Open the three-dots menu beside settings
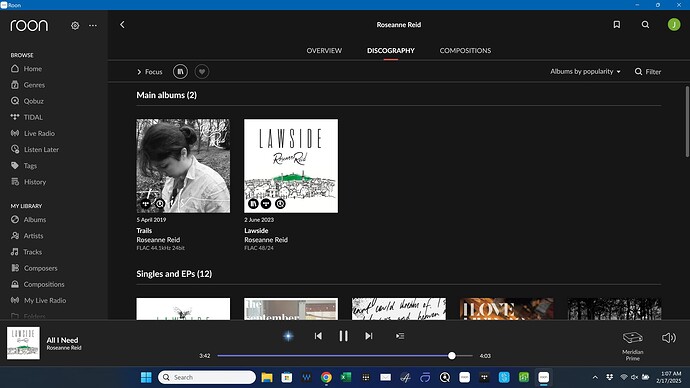Screen dimensions: 690x388 tap(93, 26)
